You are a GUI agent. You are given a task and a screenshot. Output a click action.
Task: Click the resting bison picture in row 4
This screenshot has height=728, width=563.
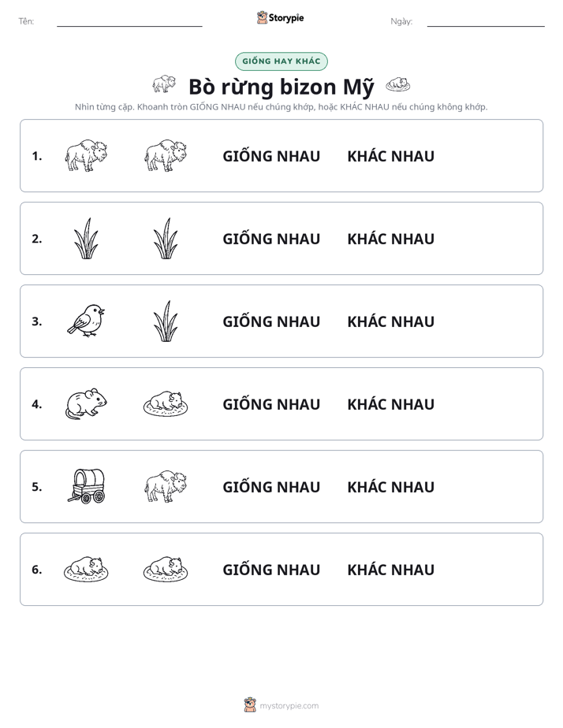pos(166,404)
